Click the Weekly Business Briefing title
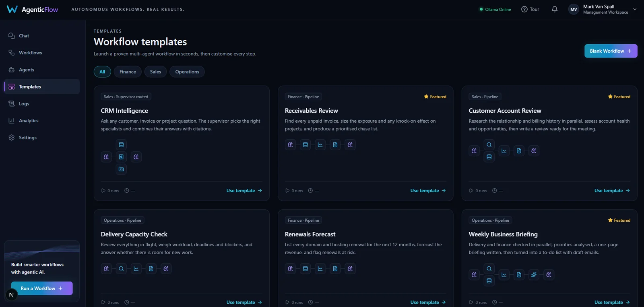The height and width of the screenshot is (307, 644). click(x=503, y=234)
